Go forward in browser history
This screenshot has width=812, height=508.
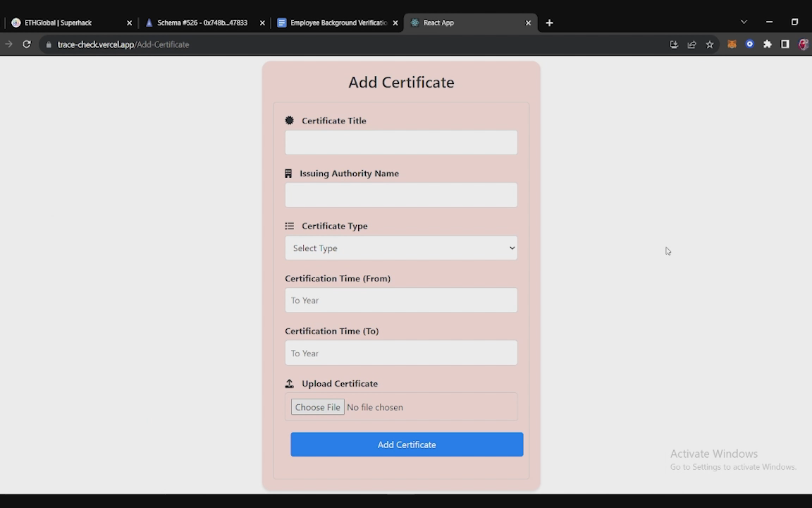coord(8,44)
